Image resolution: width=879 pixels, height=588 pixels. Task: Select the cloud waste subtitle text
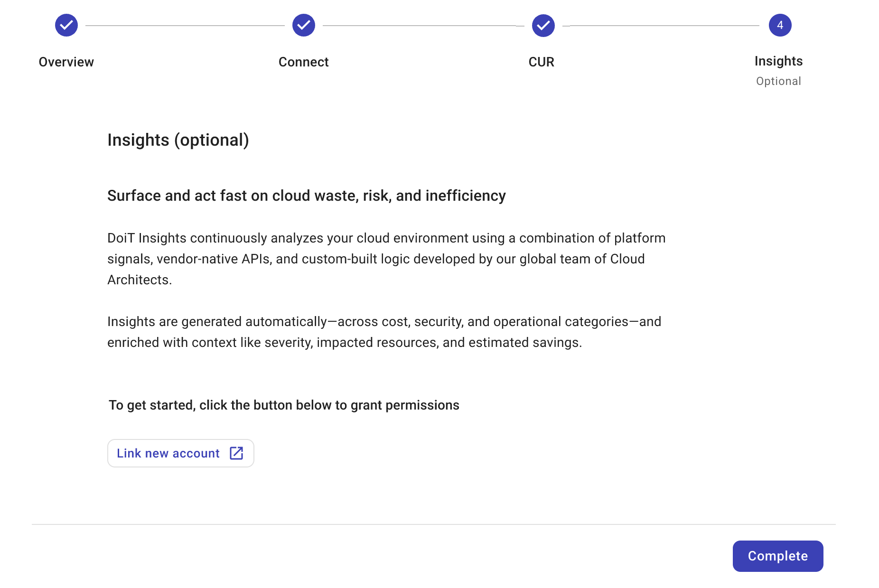point(307,195)
